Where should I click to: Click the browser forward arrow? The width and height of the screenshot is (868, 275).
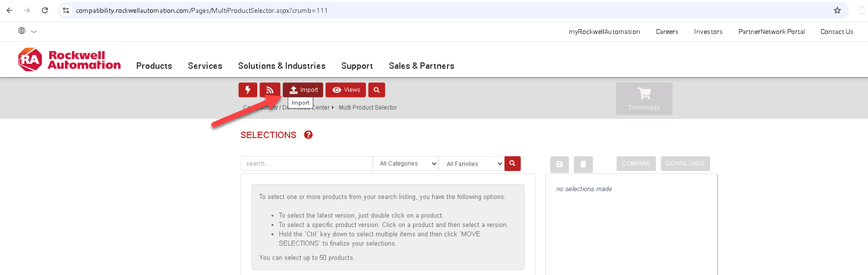27,11
